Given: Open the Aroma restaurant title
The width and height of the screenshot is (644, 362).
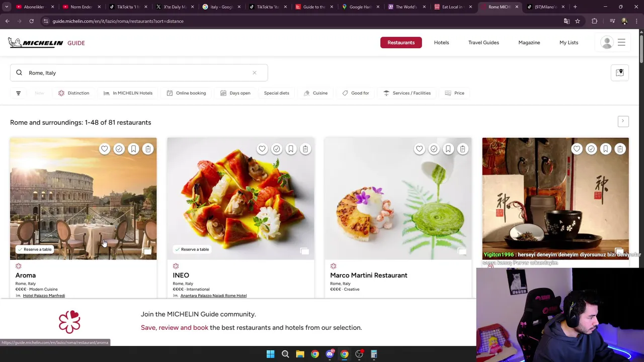Looking at the screenshot, I should pyautogui.click(x=26, y=275).
